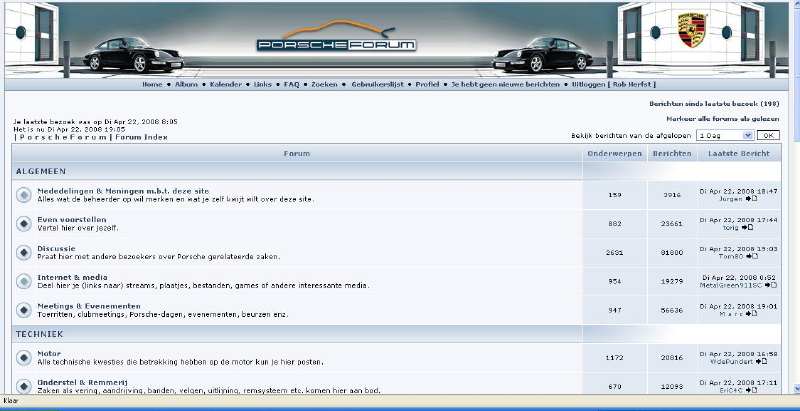Click the 'P o r s c h e F o r u m' breadcrumb link
Viewport: 800px width, 411px height.
63,137
